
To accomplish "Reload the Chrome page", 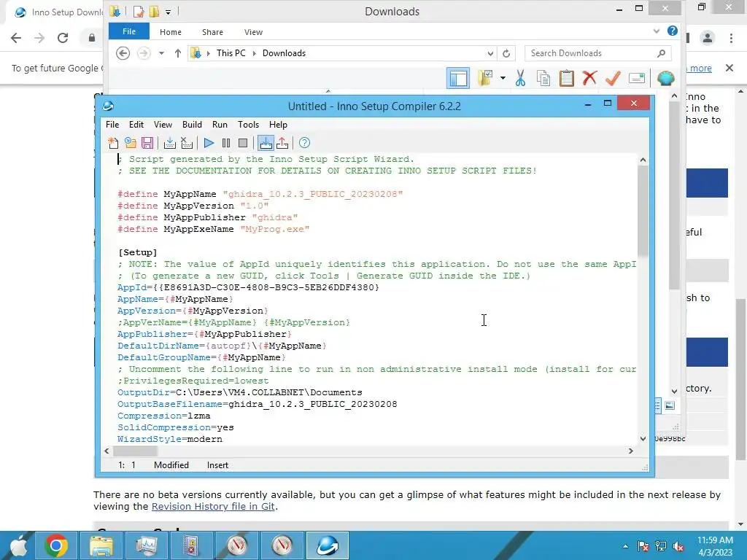I will pyautogui.click(x=63, y=38).
